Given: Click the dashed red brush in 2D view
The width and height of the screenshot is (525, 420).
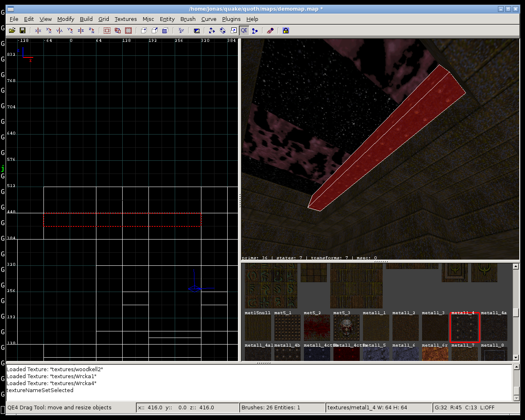Looking at the screenshot, I should 122,220.
